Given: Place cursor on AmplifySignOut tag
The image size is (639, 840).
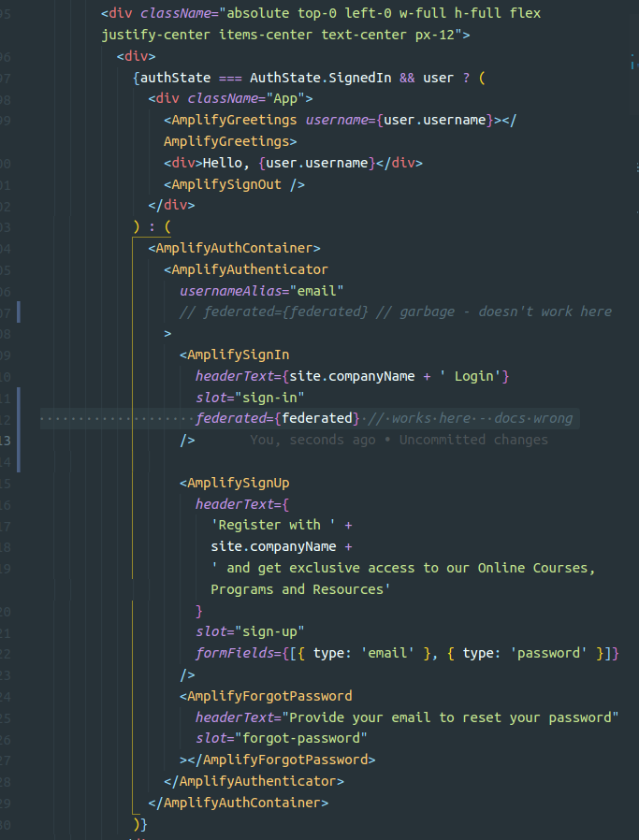Looking at the screenshot, I should click(x=234, y=184).
